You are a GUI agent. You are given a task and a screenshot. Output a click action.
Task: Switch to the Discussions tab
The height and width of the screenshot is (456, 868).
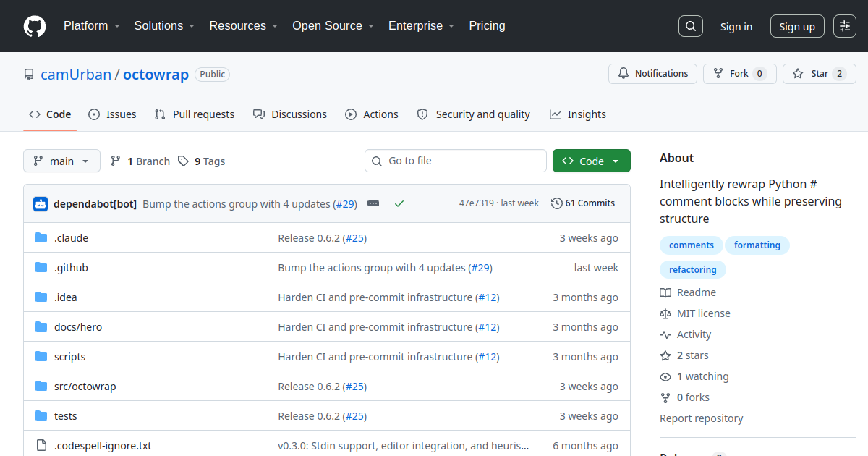point(290,114)
